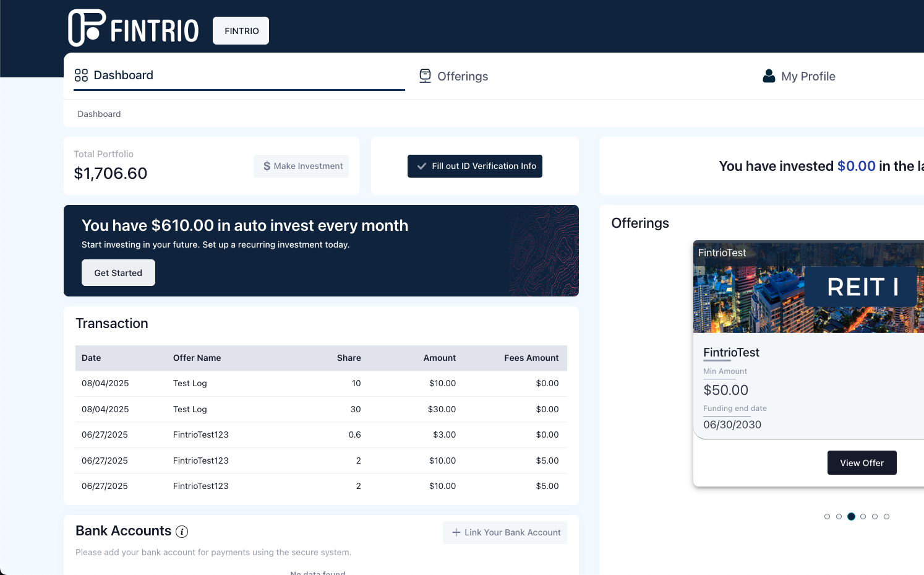Click the checkmark icon on ID Verification
The image size is (924, 575).
click(422, 166)
